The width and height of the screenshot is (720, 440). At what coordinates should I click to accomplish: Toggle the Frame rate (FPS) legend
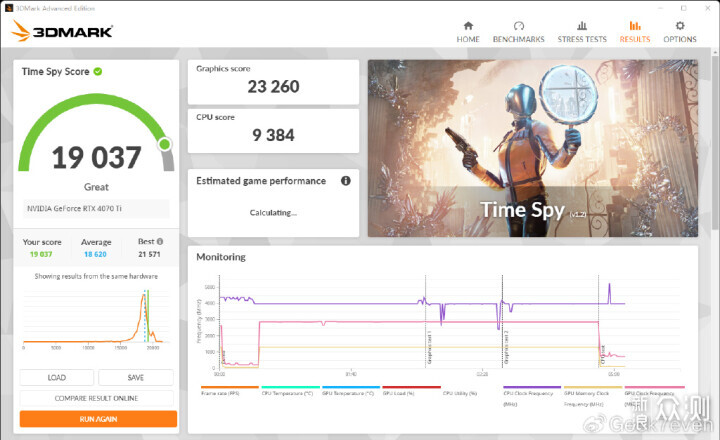coord(230,391)
